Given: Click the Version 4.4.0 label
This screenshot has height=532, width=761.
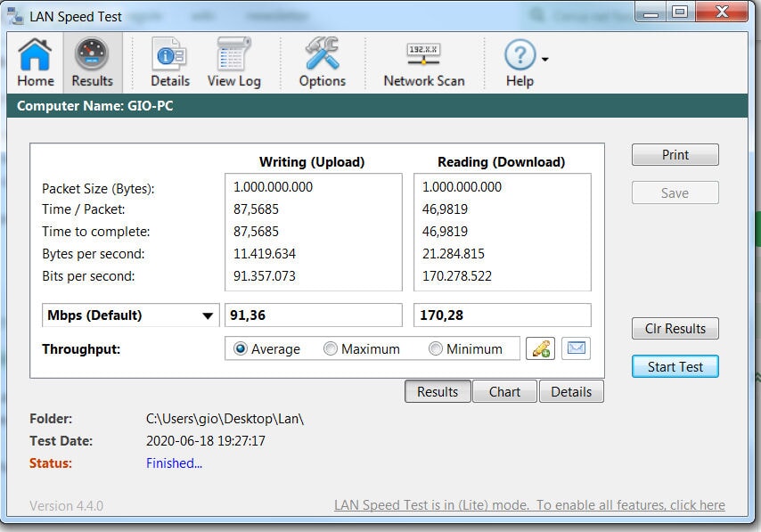Looking at the screenshot, I should tap(67, 506).
